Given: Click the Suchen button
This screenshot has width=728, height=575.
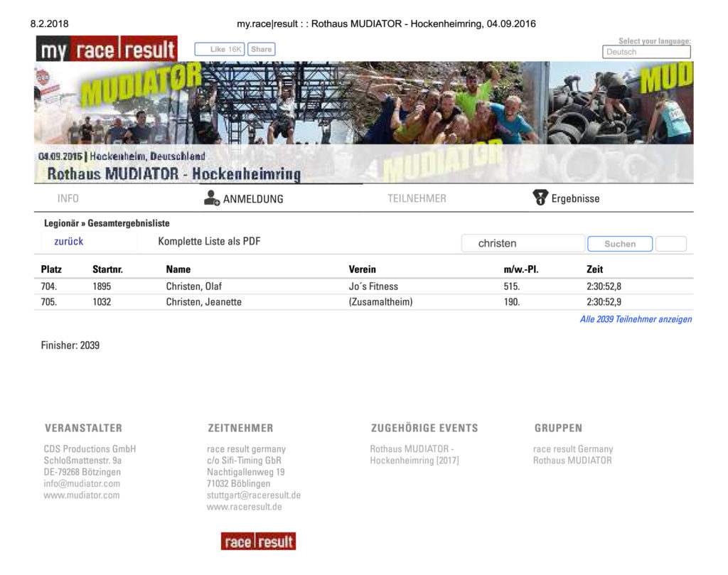Looking at the screenshot, I should (x=620, y=244).
